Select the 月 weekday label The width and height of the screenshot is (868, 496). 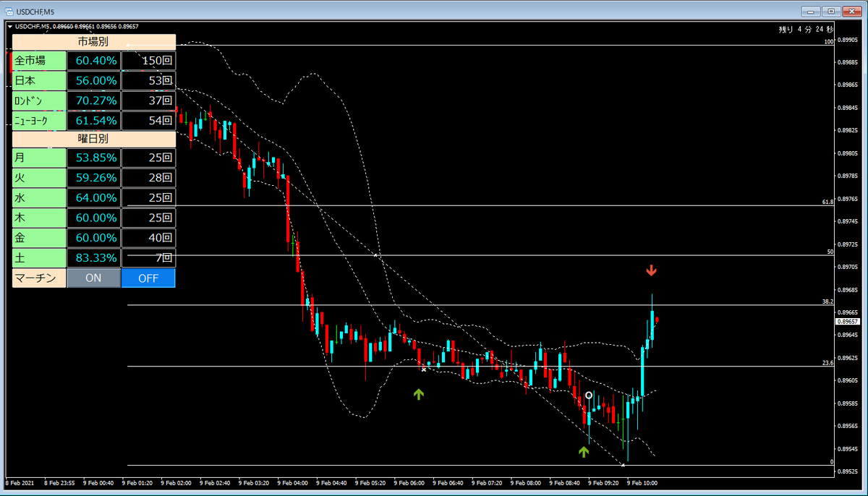coord(39,157)
